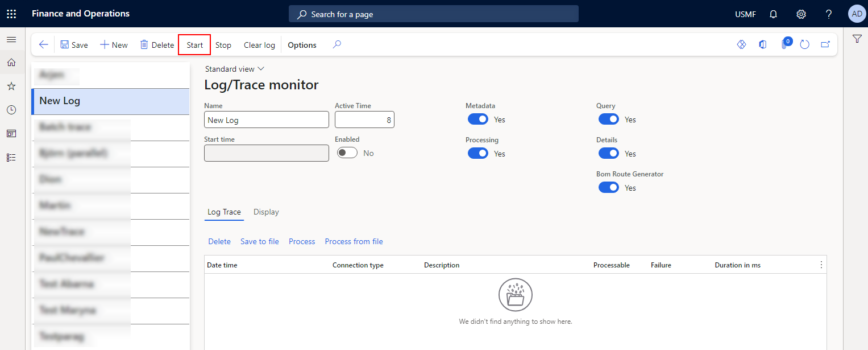Open the Options menu in action pane
868x350 pixels.
302,45
